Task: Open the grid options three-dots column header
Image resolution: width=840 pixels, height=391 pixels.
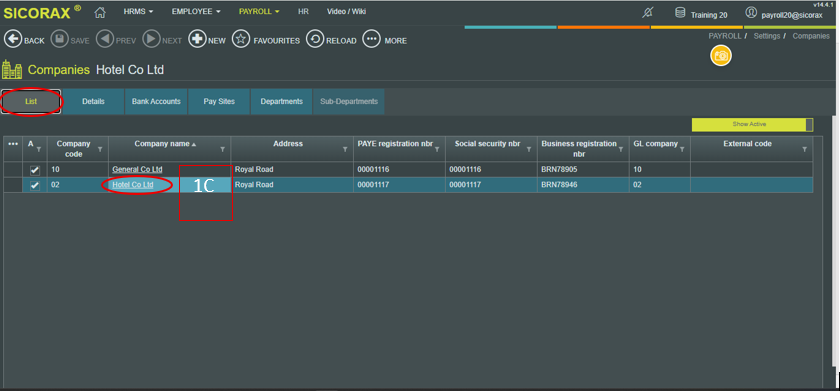Action: point(13,144)
